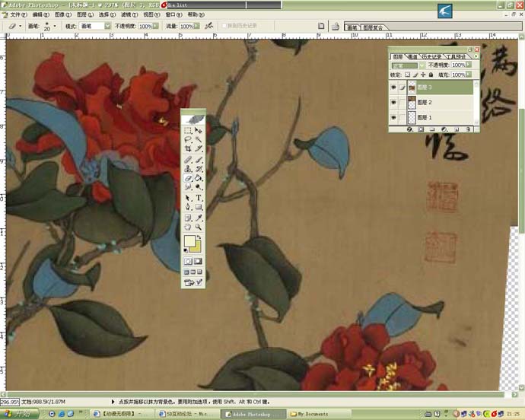Toggle lock transparent pixels in Layers panel
This screenshot has height=420, width=525.
click(x=408, y=75)
